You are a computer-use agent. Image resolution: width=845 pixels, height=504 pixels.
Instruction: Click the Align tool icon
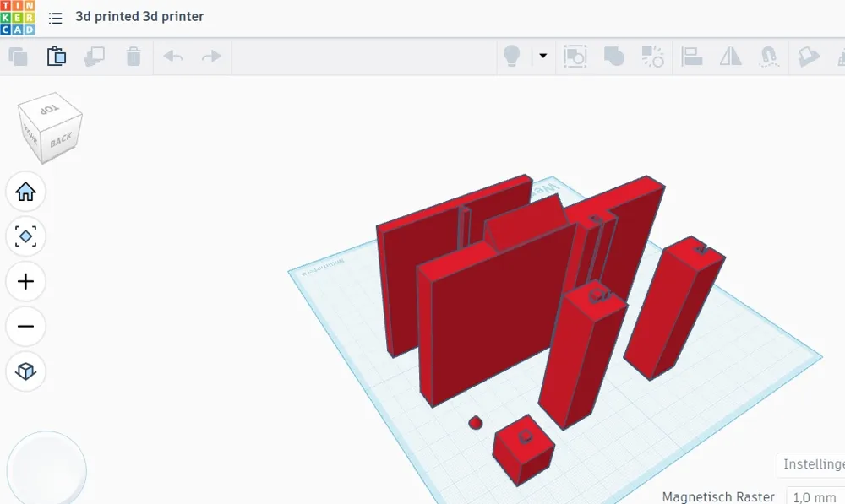pos(691,57)
